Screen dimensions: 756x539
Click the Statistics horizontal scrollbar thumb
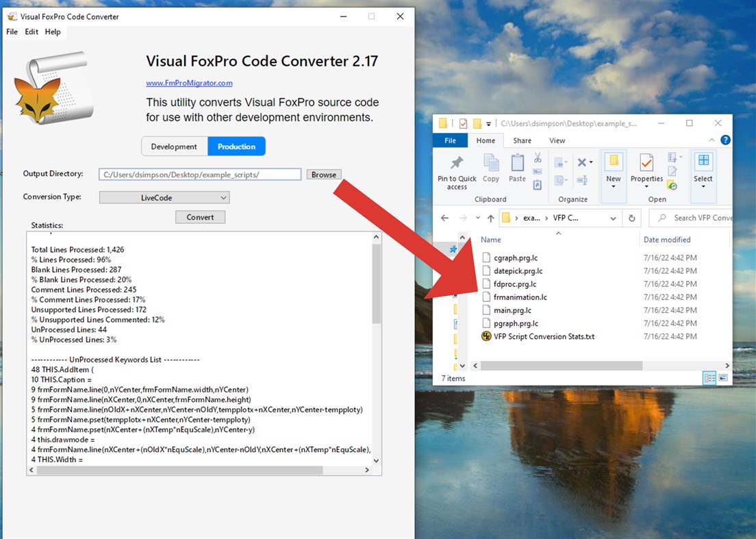pos(180,470)
